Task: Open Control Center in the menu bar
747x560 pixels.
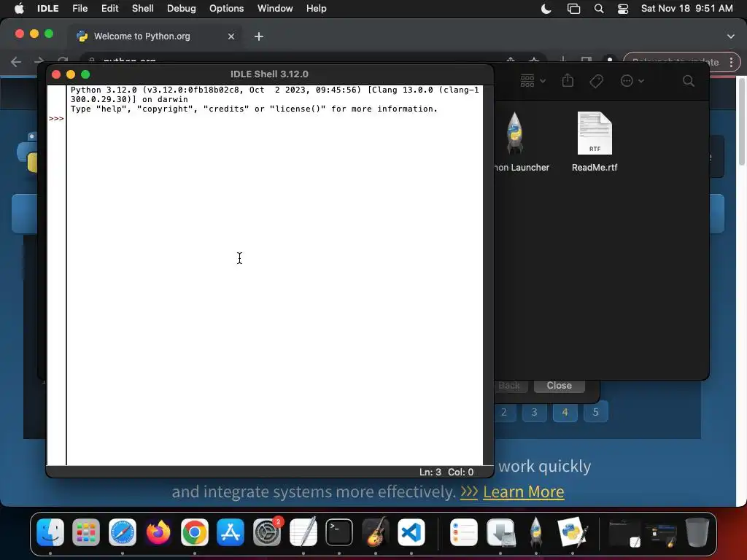Action: pos(623,9)
